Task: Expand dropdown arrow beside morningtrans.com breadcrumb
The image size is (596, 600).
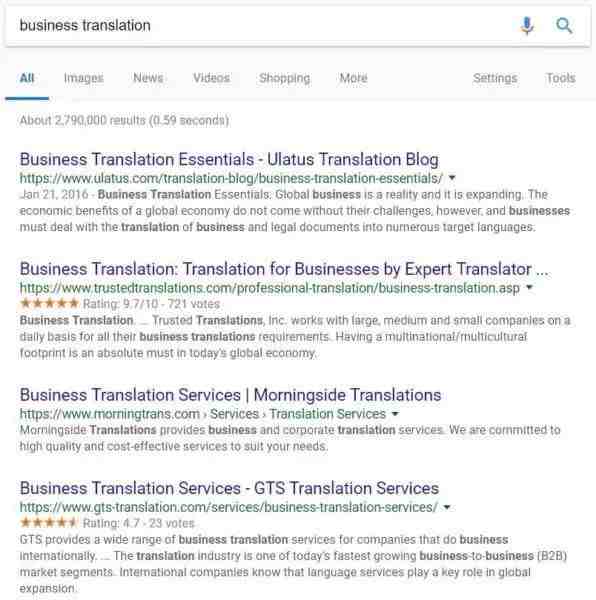Action: pyautogui.click(x=395, y=414)
